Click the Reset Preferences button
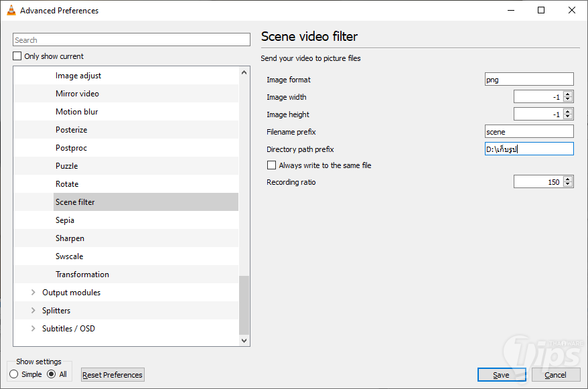This screenshot has width=588, height=389. coord(113,375)
